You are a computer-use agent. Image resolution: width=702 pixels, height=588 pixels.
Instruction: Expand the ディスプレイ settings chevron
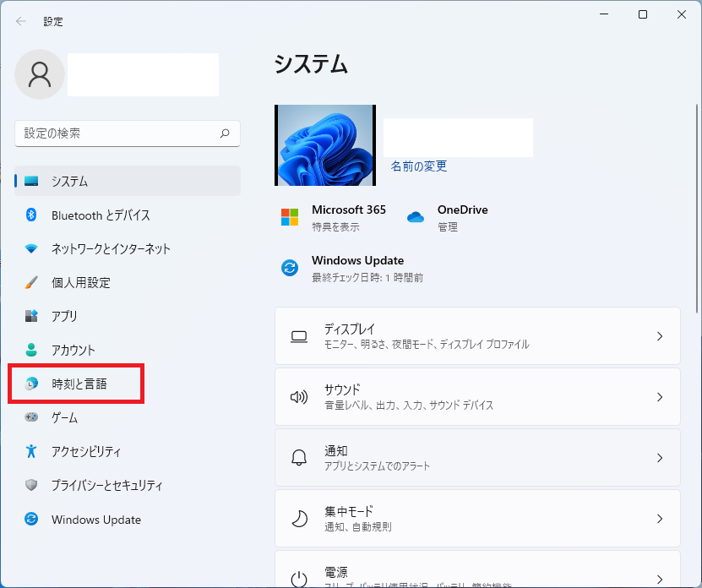click(x=660, y=336)
